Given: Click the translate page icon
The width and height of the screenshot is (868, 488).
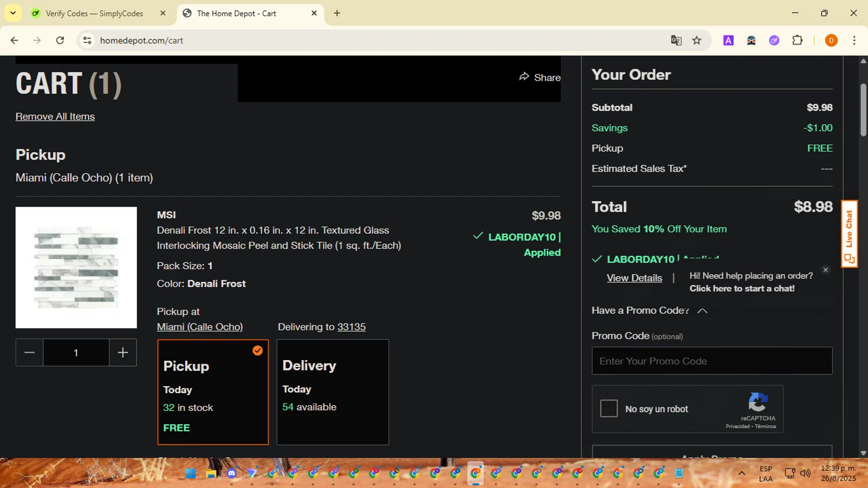Looking at the screenshot, I should 676,41.
